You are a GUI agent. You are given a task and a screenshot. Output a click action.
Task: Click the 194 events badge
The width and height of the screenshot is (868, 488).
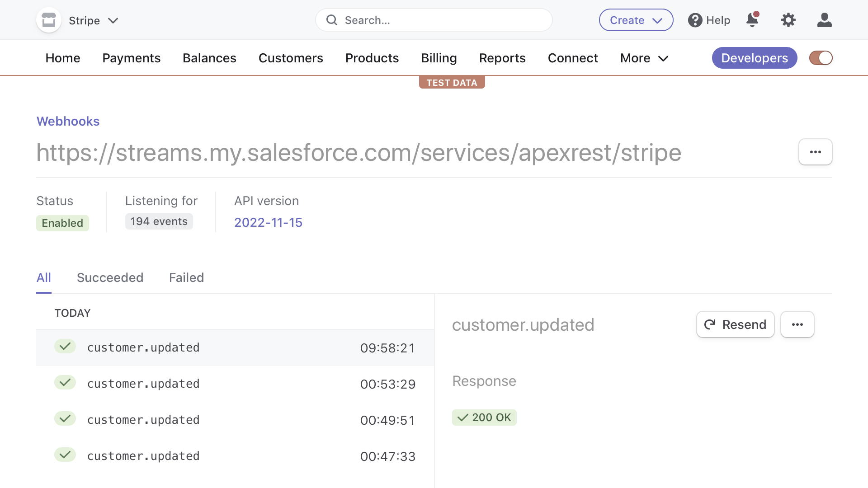(159, 221)
